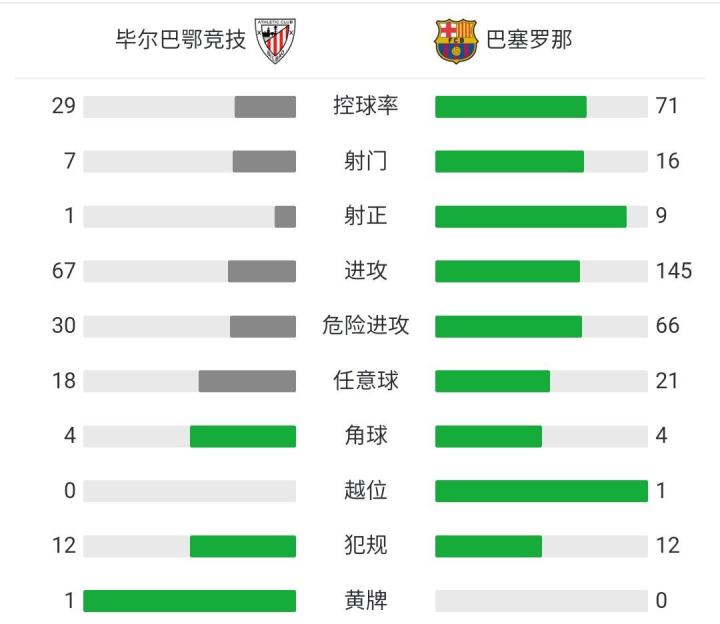Viewport: 720px width, 624px height.
Task: Click the 角球 stat label
Action: click(365, 436)
